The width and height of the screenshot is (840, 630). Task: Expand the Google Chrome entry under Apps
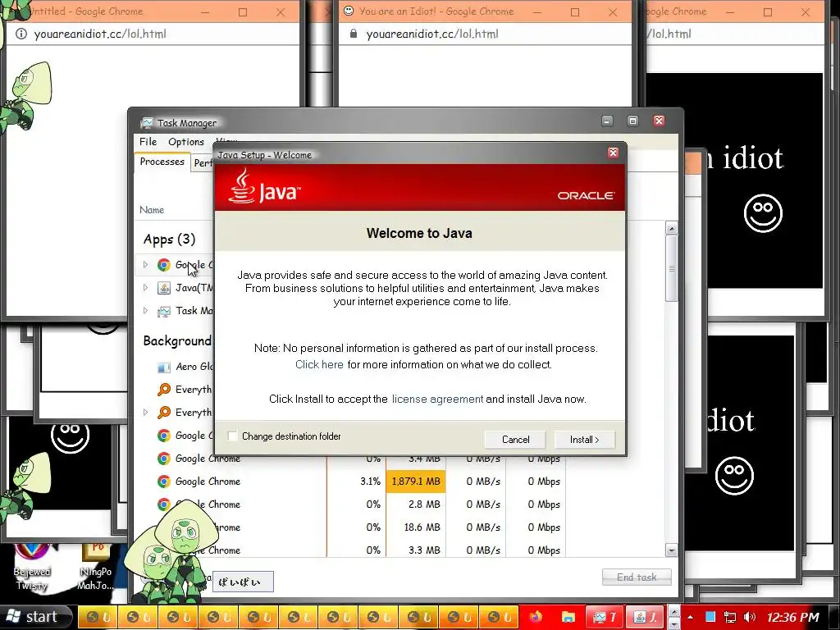point(145,265)
